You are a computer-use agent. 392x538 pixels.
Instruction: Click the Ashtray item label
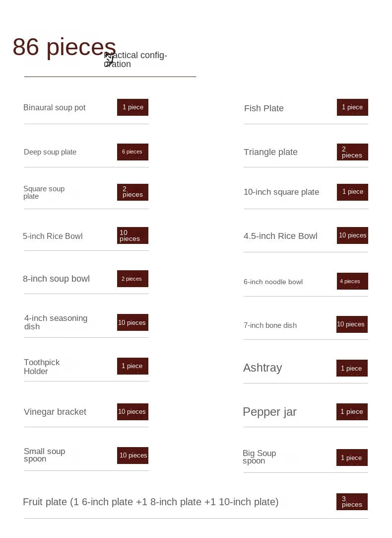tap(262, 368)
